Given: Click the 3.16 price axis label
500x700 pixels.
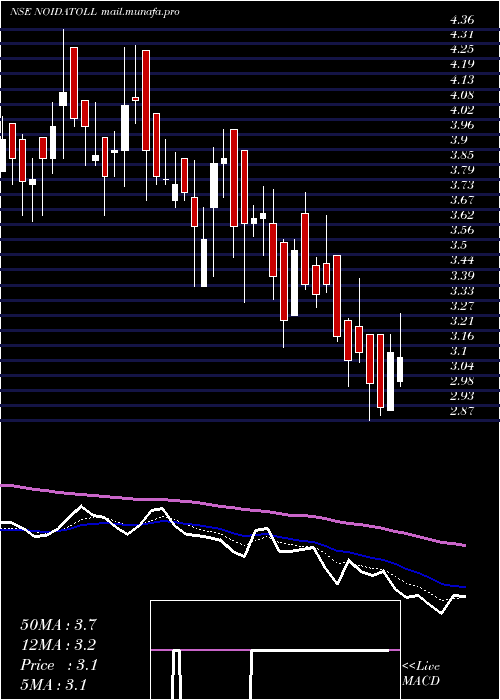Looking at the screenshot, I should coord(462,336).
